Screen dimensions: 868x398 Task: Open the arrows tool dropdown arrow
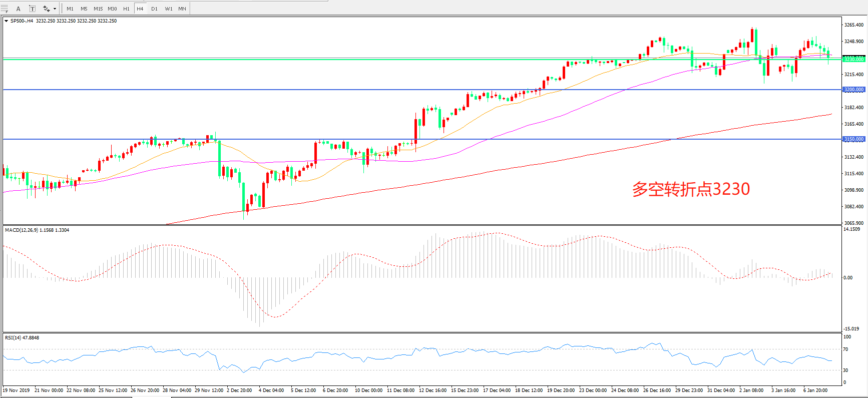pyautogui.click(x=55, y=9)
